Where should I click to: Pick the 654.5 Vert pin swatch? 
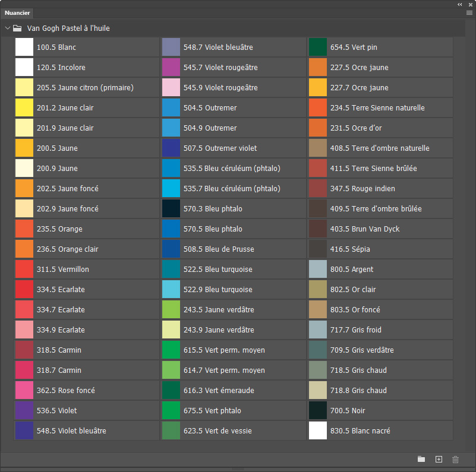318,47
